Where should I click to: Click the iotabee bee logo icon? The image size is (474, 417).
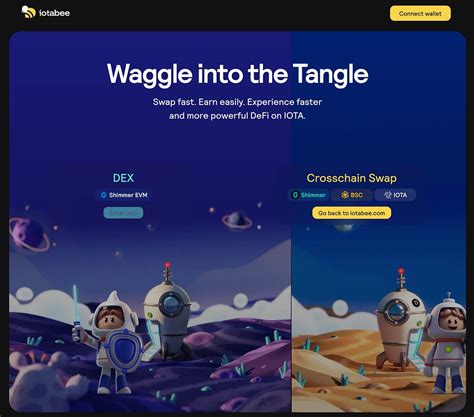[x=28, y=12]
